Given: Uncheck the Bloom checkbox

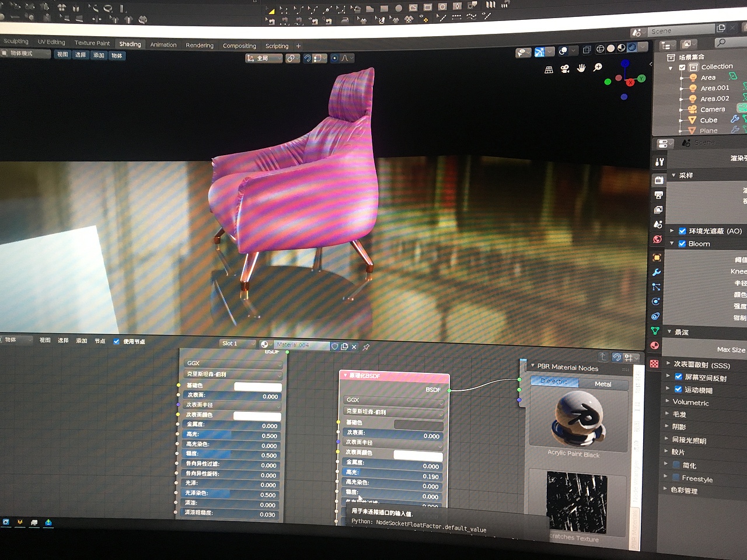Looking at the screenshot, I should [x=682, y=244].
